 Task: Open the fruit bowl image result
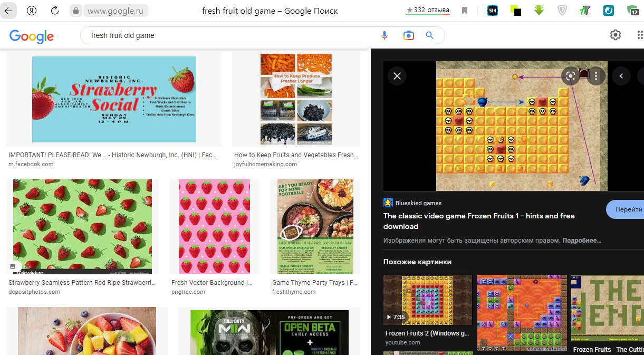pyautogui.click(x=87, y=331)
